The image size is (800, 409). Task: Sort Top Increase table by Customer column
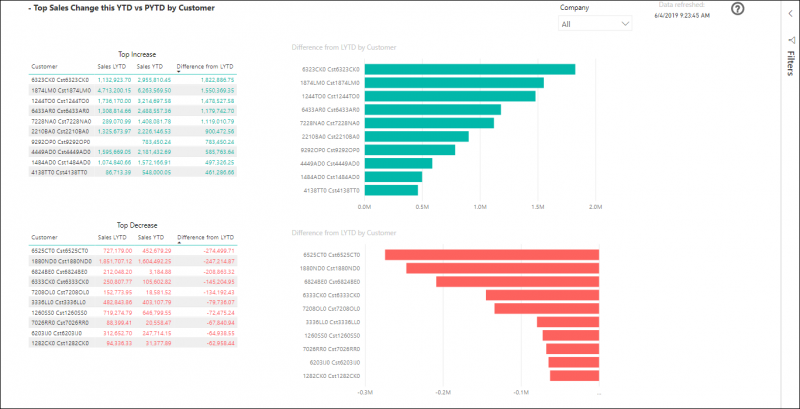click(x=44, y=66)
